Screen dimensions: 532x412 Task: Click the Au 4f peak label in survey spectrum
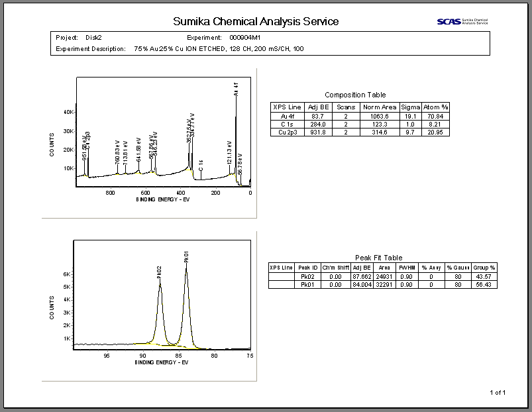(x=236, y=89)
